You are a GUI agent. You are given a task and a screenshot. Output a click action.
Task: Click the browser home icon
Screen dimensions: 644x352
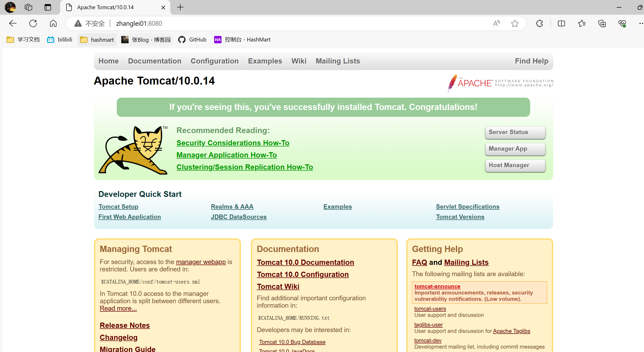tap(53, 23)
